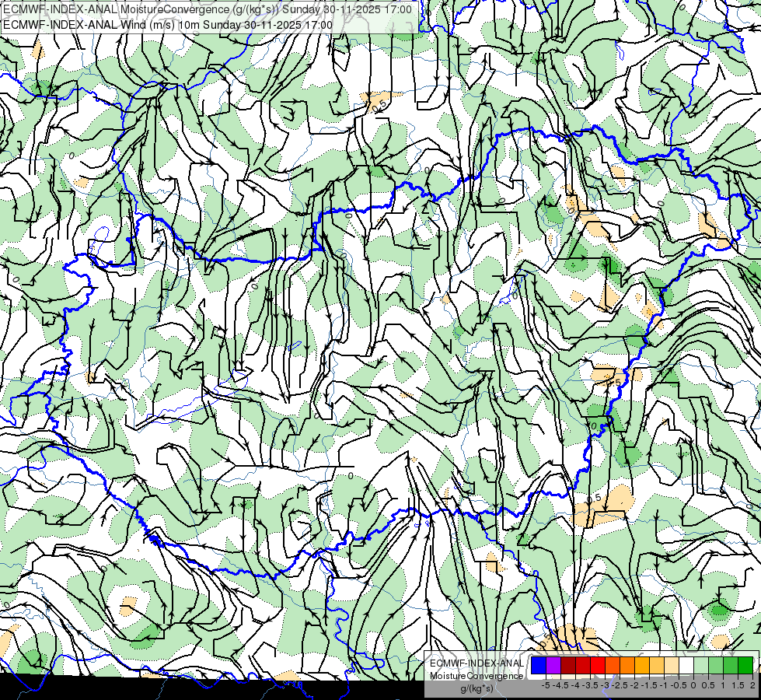Image resolution: width=761 pixels, height=700 pixels.
Task: Click the -3.5 tick label in legend
Action: click(590, 685)
